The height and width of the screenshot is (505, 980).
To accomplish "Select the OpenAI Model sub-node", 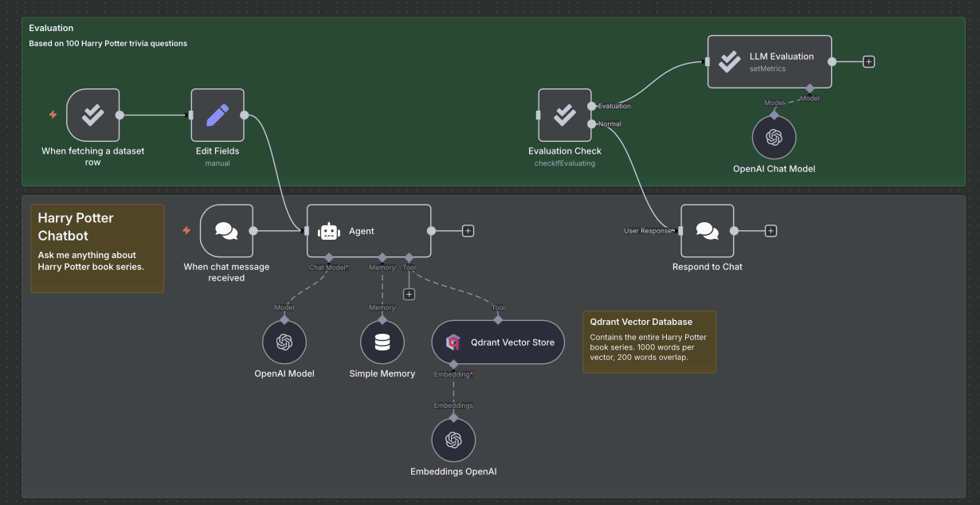I will point(284,343).
